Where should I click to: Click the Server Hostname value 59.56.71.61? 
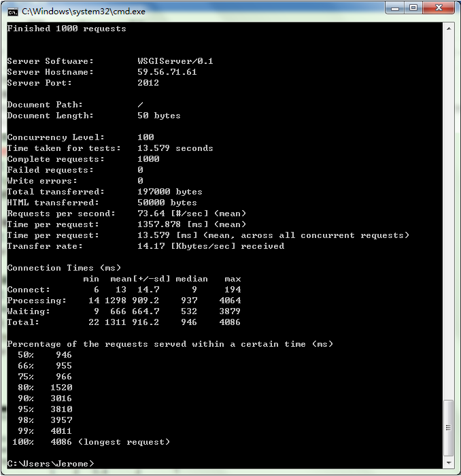167,72
